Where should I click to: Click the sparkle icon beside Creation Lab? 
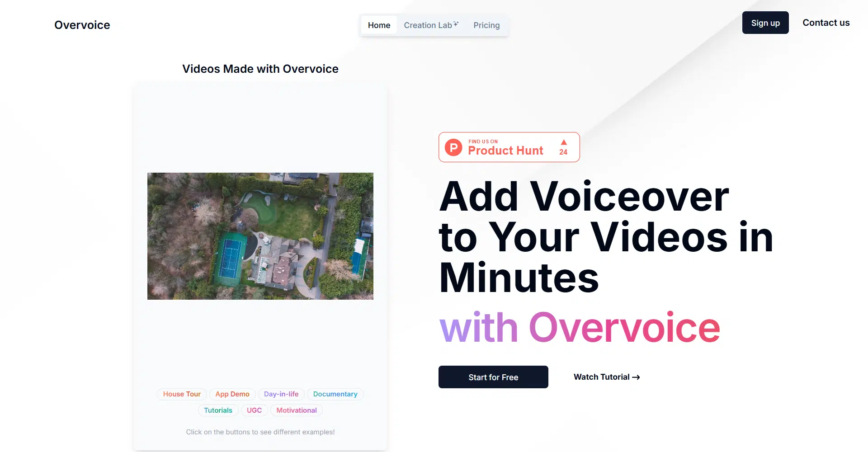click(456, 24)
